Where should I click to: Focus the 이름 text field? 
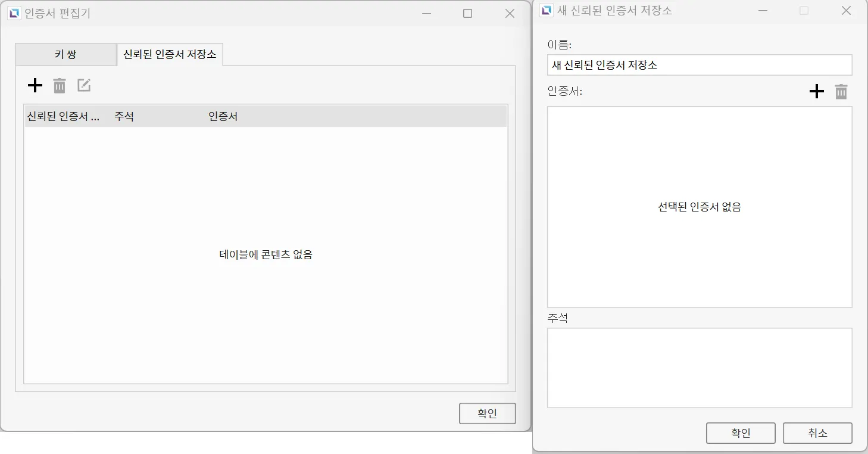tap(699, 65)
